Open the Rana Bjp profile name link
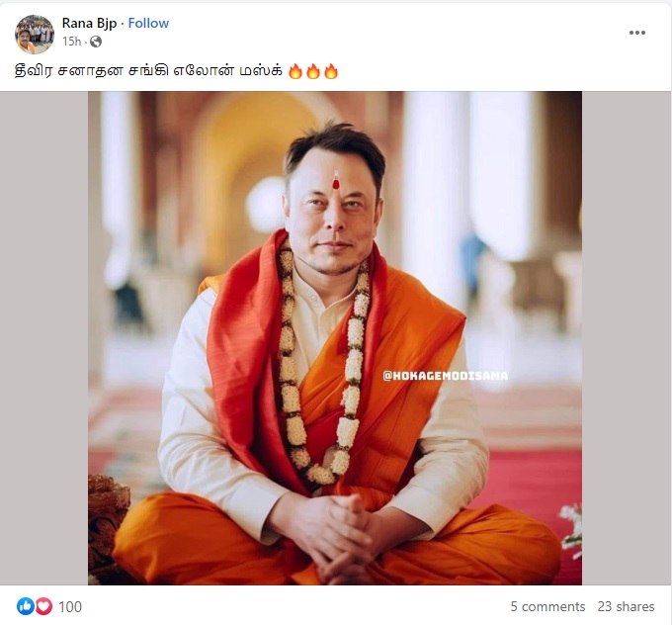This screenshot has width=672, height=625. click(x=87, y=23)
